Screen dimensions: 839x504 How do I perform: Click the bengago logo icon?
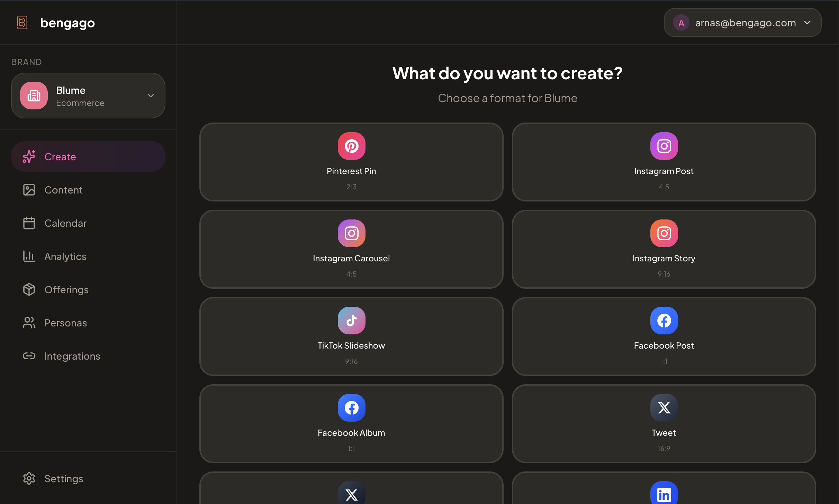click(x=22, y=23)
